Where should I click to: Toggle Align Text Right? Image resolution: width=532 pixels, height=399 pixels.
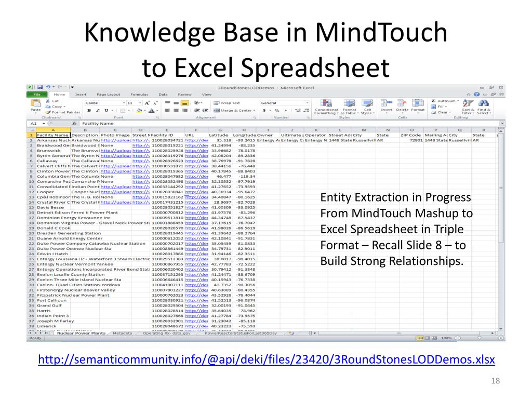click(184, 110)
